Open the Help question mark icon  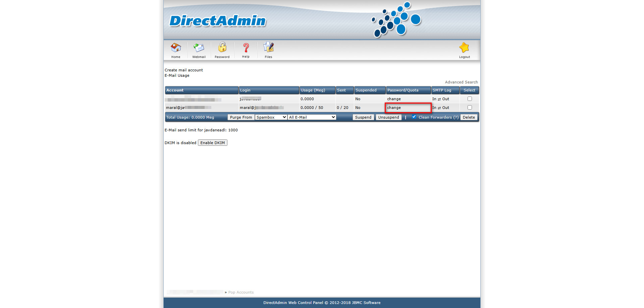point(246,48)
